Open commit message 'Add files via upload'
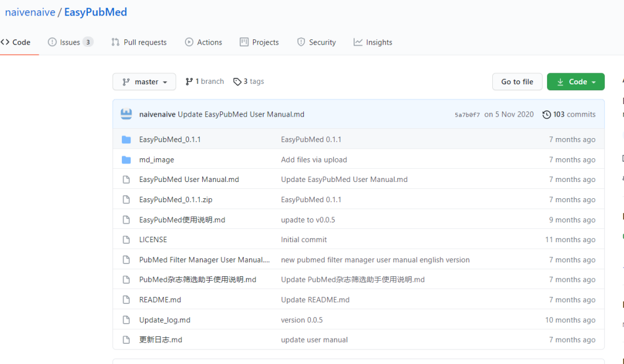Image resolution: width=624 pixels, height=364 pixels. [x=314, y=159]
